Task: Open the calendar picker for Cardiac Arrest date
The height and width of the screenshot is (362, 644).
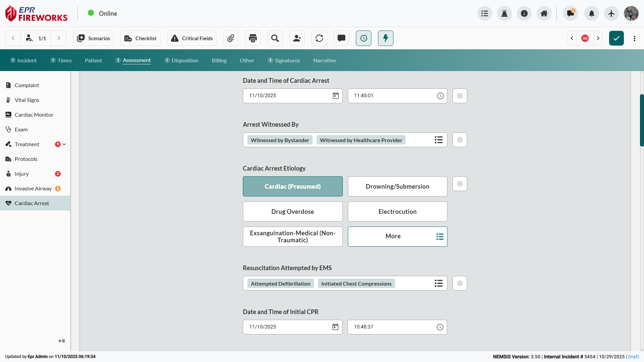Action: coord(335,96)
